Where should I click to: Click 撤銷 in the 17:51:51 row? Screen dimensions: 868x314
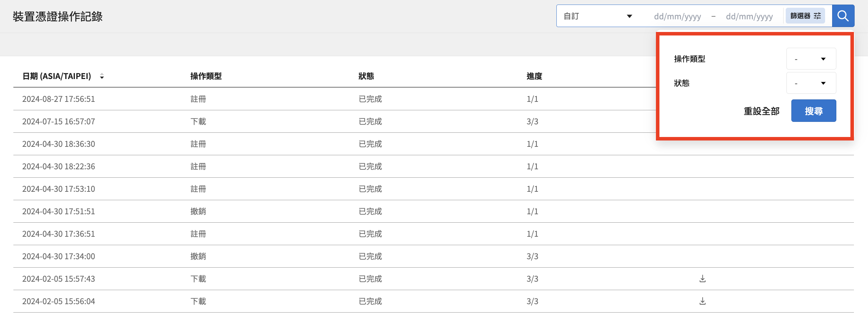[198, 211]
